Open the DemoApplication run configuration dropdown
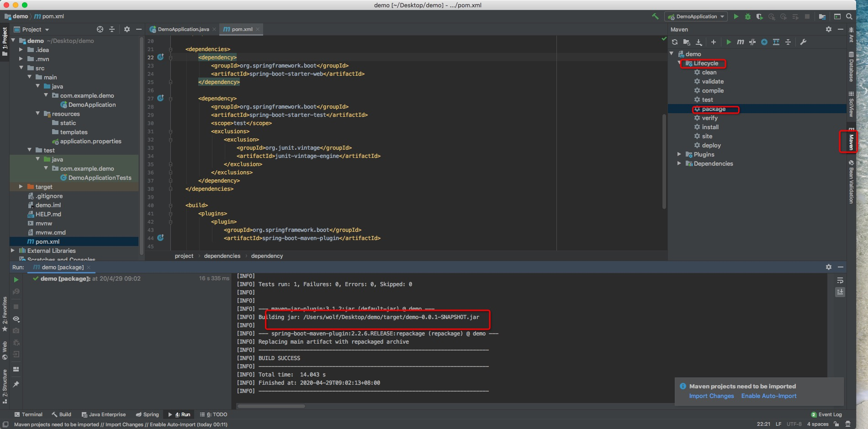Screen dimensions: 868x429 (697, 16)
